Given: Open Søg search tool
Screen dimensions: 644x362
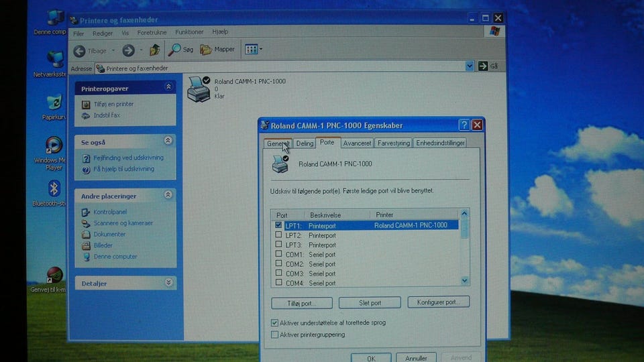Looking at the screenshot, I should pyautogui.click(x=180, y=50).
